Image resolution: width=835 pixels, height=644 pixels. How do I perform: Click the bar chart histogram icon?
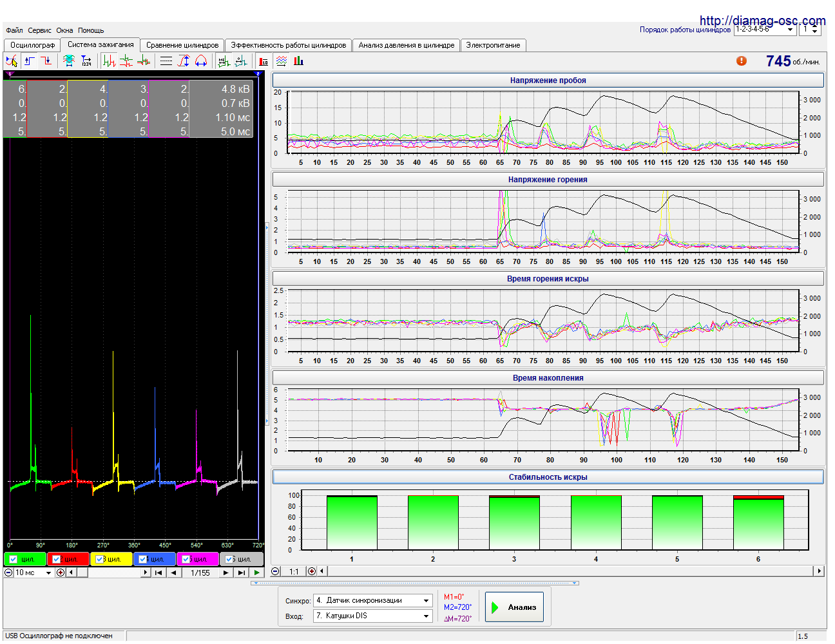pos(298,61)
